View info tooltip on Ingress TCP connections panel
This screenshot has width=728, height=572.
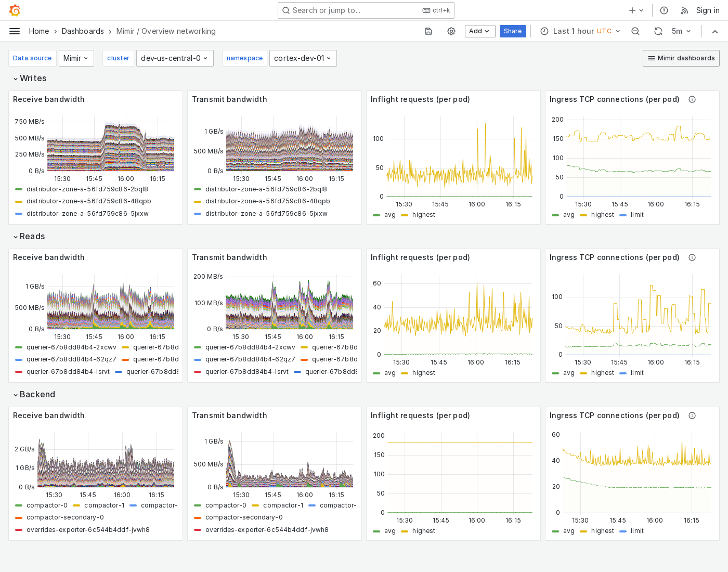(x=692, y=99)
